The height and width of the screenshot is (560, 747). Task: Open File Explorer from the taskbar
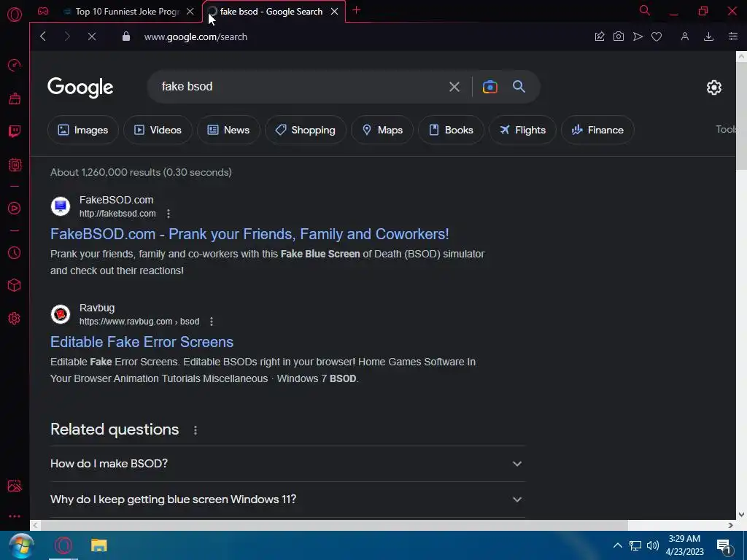point(98,545)
